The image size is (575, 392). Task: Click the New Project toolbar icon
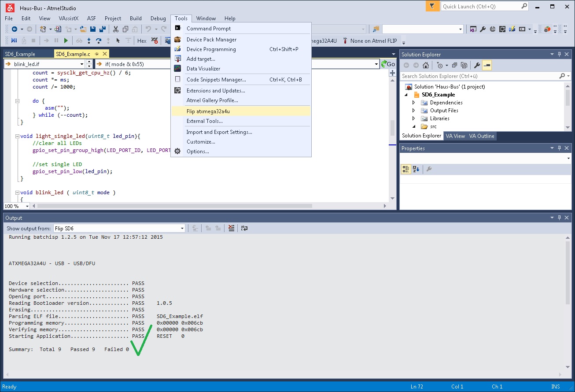pos(43,29)
